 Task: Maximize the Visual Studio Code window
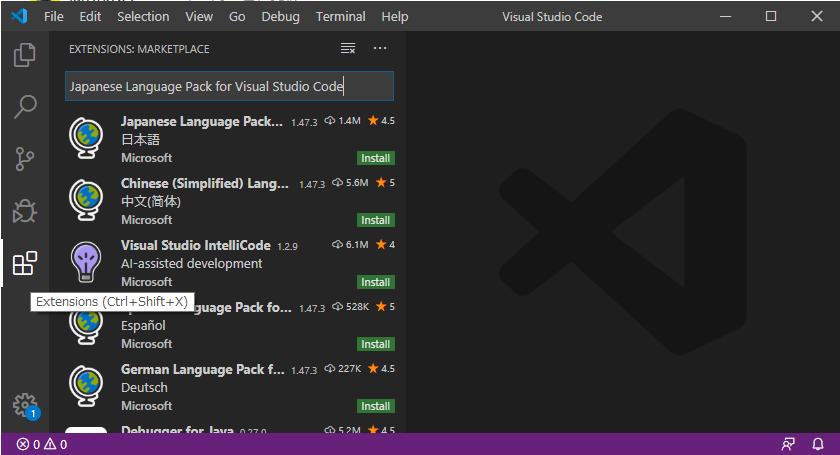771,16
